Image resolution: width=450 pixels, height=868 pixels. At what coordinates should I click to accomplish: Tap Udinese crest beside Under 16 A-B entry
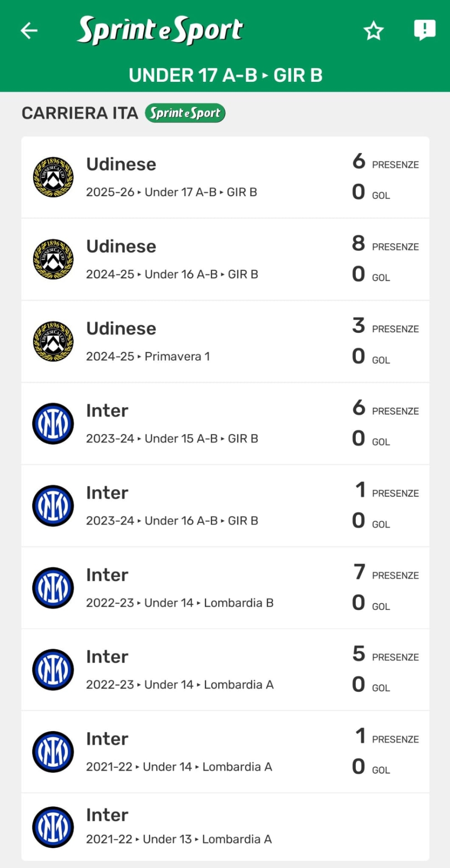pos(53,259)
